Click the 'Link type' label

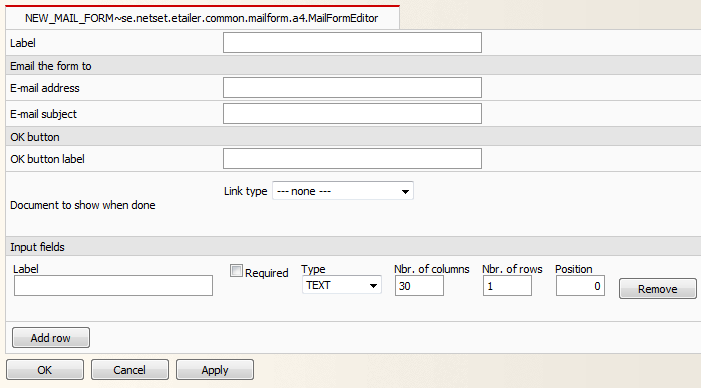click(245, 191)
